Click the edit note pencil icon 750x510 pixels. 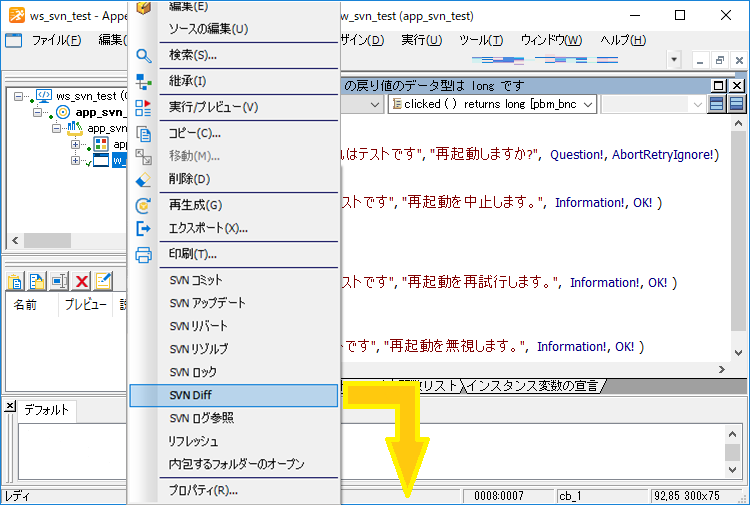coord(103,281)
